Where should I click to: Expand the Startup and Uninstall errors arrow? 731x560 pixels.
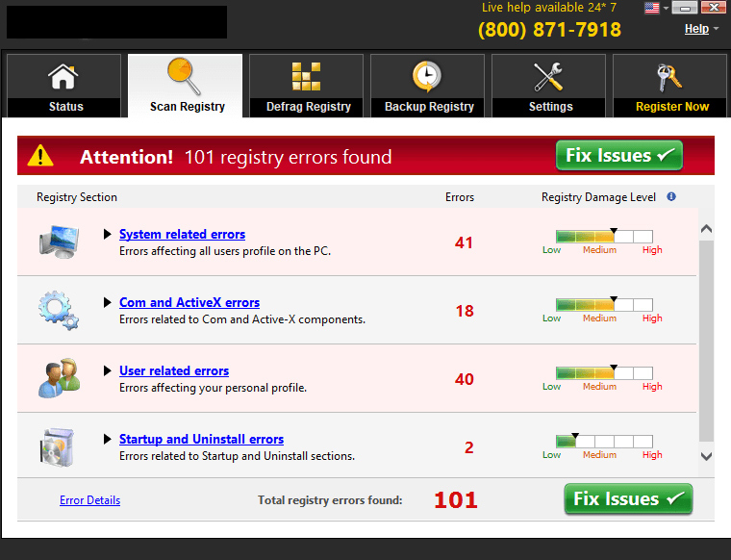point(108,440)
